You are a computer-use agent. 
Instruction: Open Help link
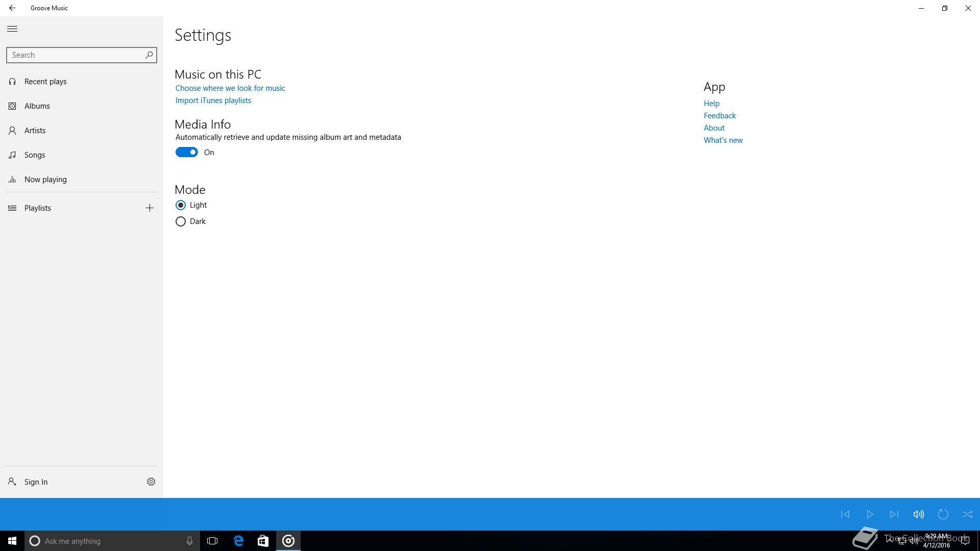tap(712, 104)
